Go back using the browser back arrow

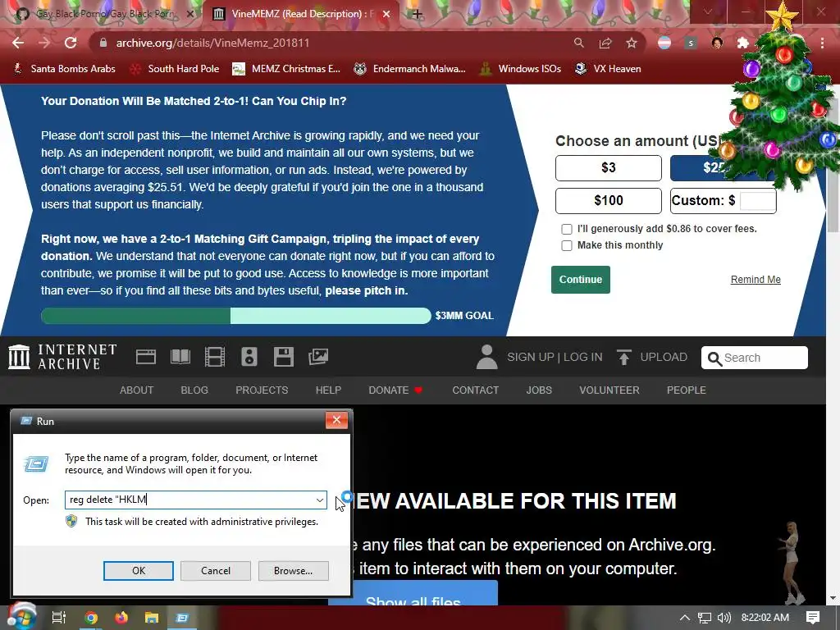pyautogui.click(x=18, y=43)
